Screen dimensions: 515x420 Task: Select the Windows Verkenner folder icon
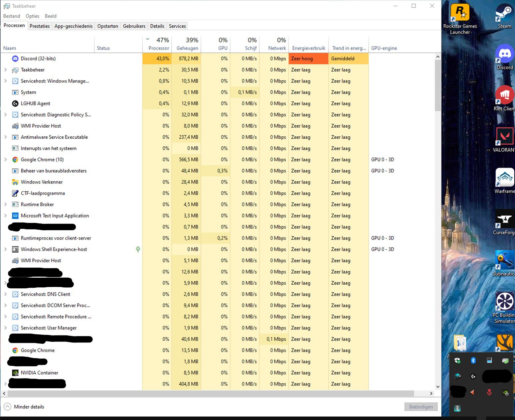coord(15,182)
